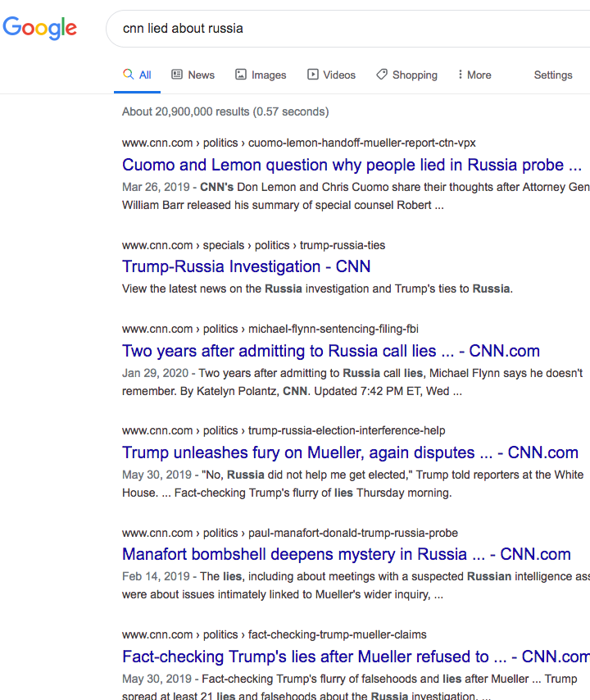Click the cuomo-lemon-handoff-mueller-report URL breadcrumb
The width and height of the screenshot is (590, 700).
point(299,143)
